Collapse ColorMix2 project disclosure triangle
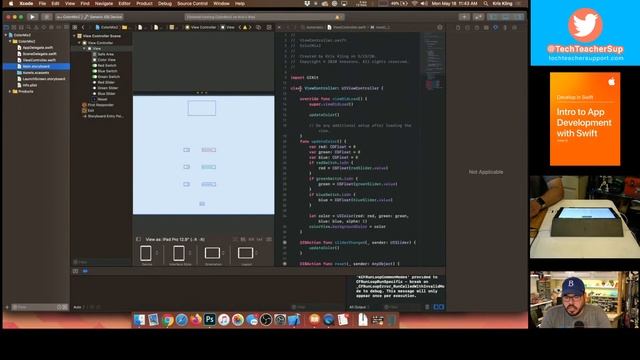 pos(6,35)
